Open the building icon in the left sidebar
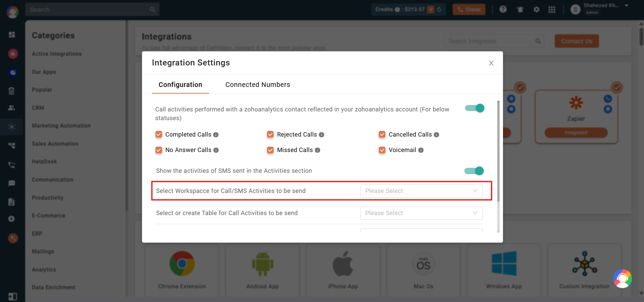This screenshot has width=644, height=302. point(12,91)
